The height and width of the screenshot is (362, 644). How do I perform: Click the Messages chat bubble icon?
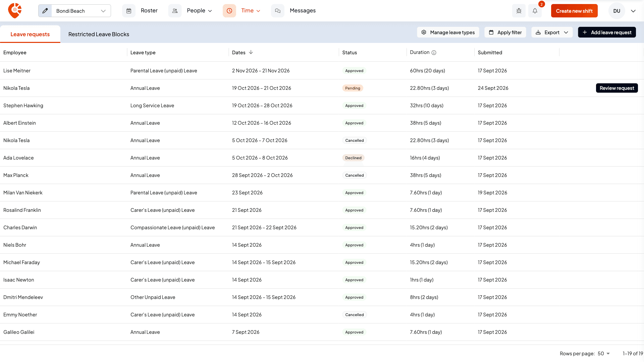[x=278, y=11]
